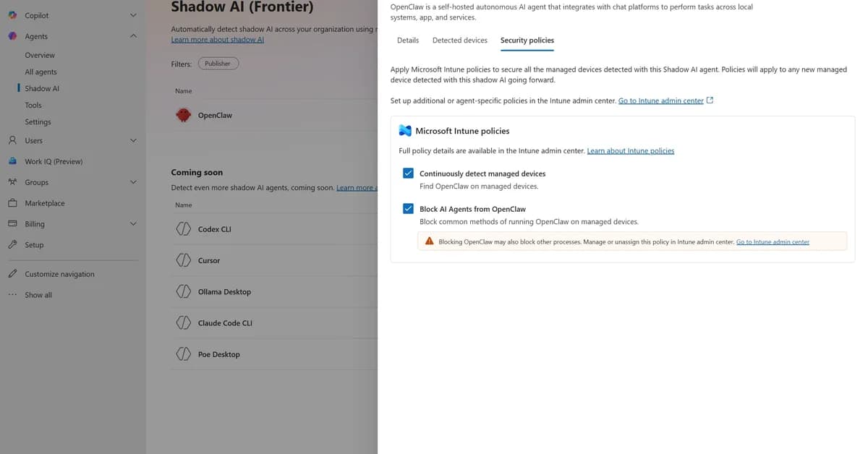Click the OpenClaw red agent icon
Screen dimensions: 868x454
[184, 115]
